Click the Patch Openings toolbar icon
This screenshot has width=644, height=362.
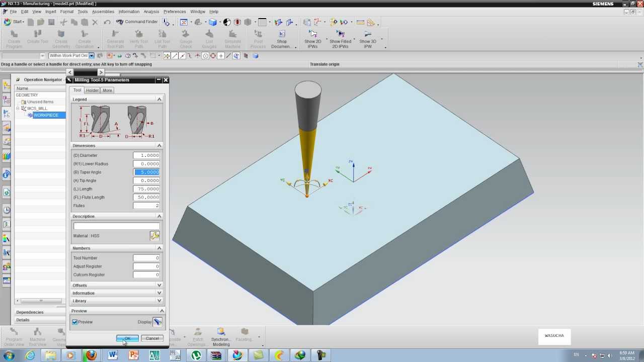pos(198,332)
